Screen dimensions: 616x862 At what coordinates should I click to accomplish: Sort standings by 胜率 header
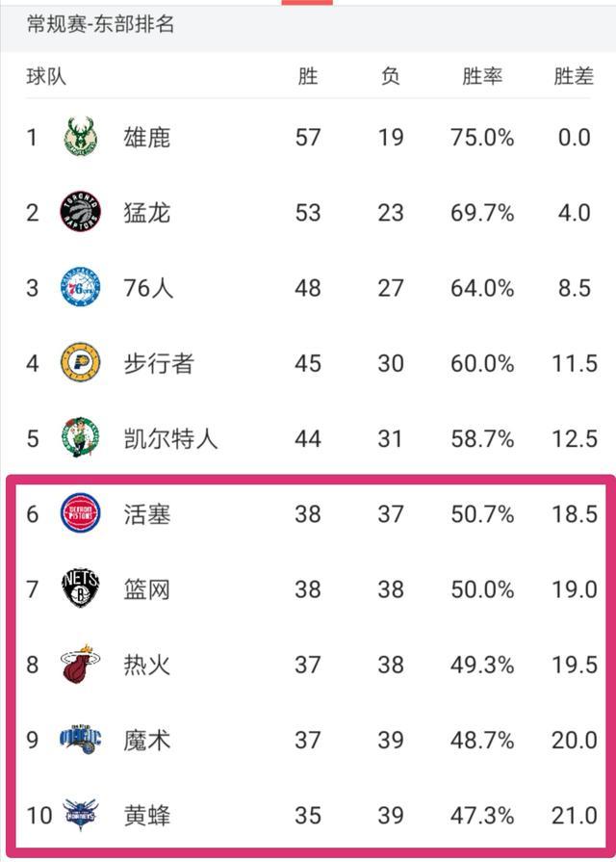tap(482, 76)
